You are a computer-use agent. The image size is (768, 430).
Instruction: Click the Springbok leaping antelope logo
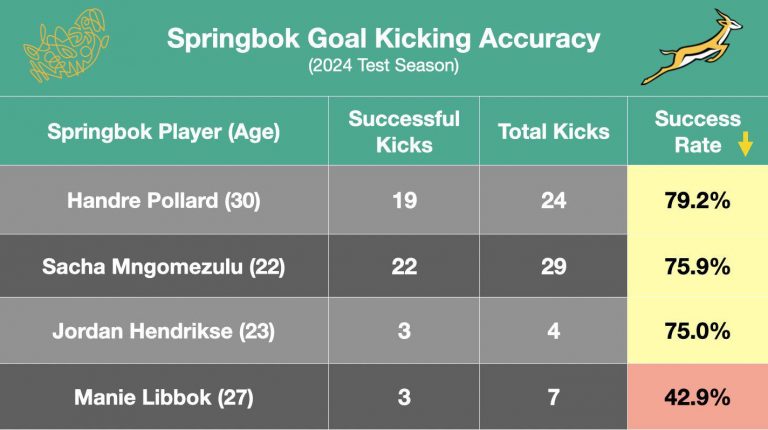coord(692,47)
